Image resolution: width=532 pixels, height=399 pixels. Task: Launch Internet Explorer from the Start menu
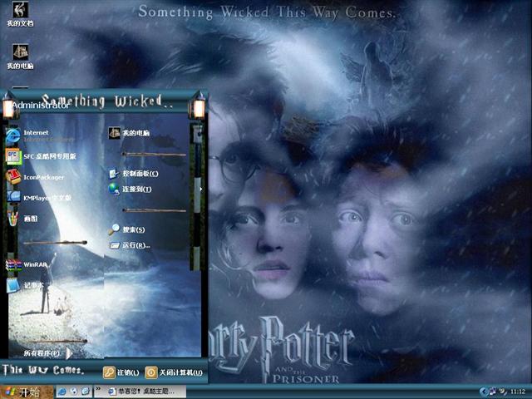pos(40,135)
